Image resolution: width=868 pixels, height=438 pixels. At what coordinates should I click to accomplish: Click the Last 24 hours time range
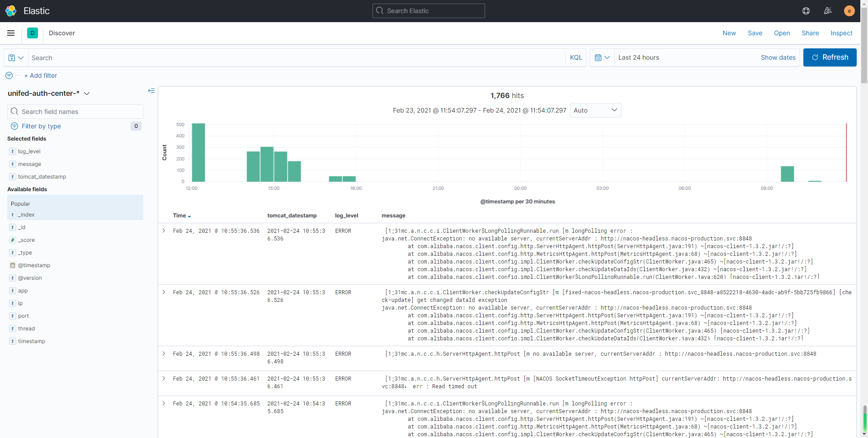[x=639, y=57]
